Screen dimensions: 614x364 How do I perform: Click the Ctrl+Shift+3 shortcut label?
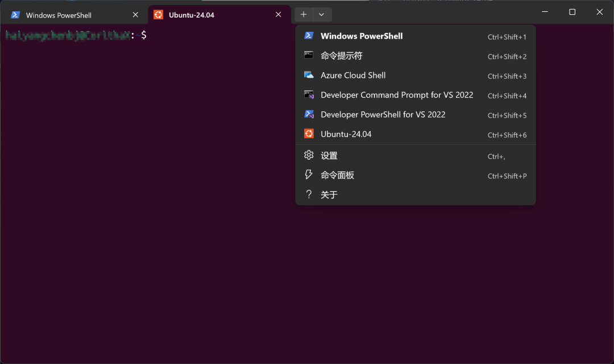click(x=507, y=76)
